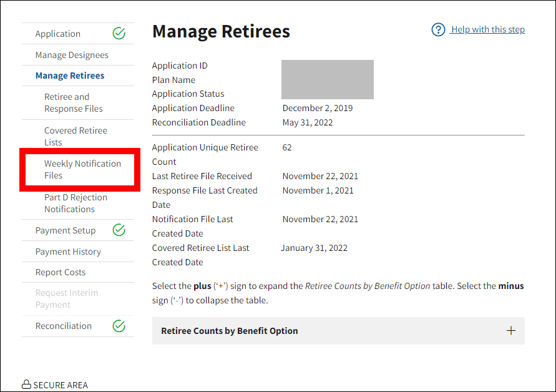Navigate to Covered Retiree Lists
Screen dimensions: 556x392
(76, 136)
